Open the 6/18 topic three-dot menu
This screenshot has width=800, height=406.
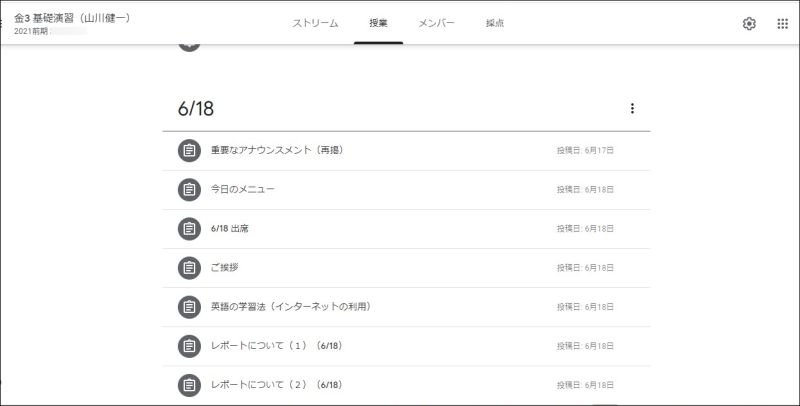(632, 108)
